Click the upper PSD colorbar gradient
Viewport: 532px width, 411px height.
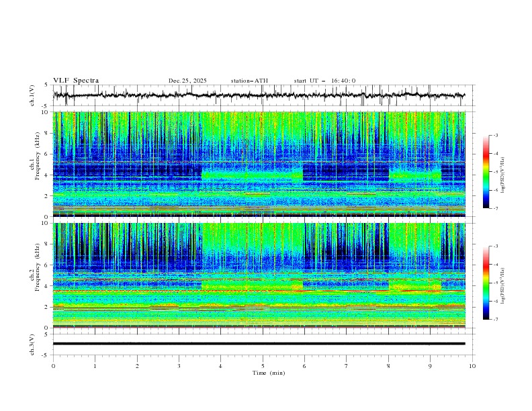tap(486, 172)
